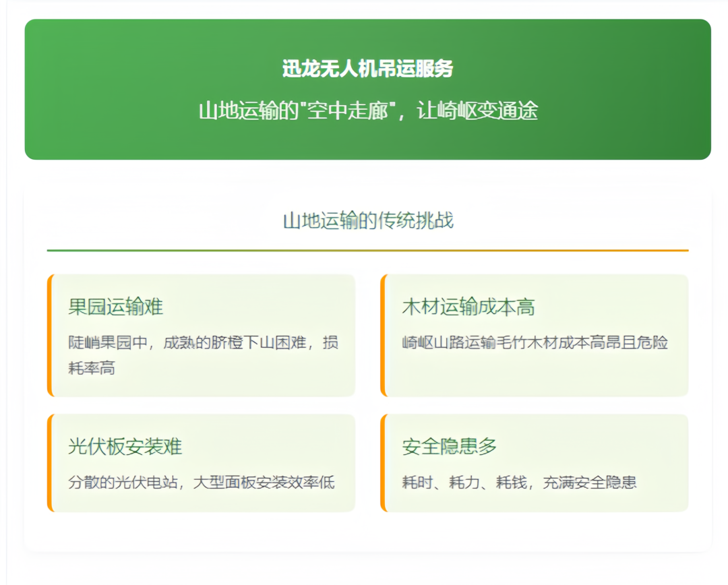Select the 大型面板安装效率低 description text

pyautogui.click(x=201, y=483)
